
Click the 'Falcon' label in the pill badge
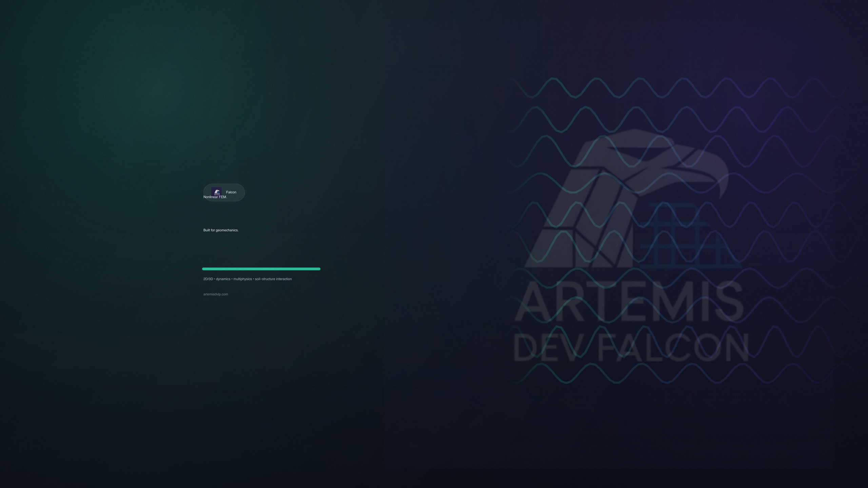point(231,192)
